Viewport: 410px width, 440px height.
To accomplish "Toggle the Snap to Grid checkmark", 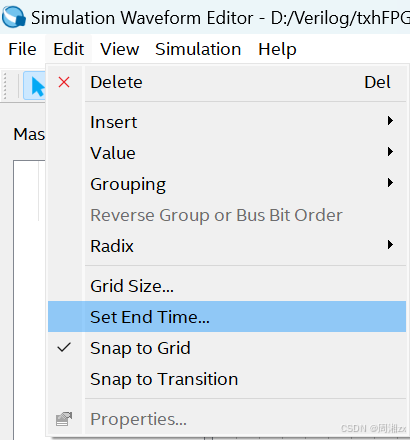I will (x=64, y=348).
